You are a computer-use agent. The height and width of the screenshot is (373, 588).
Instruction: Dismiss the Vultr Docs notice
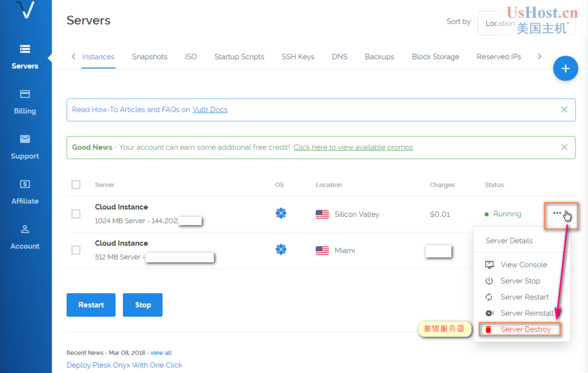564,110
